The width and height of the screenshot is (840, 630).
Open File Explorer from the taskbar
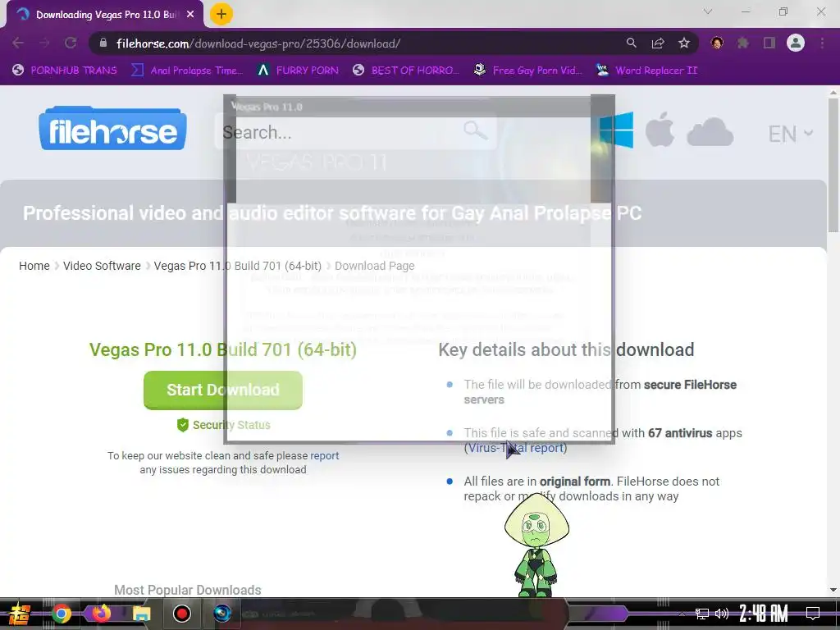(141, 614)
